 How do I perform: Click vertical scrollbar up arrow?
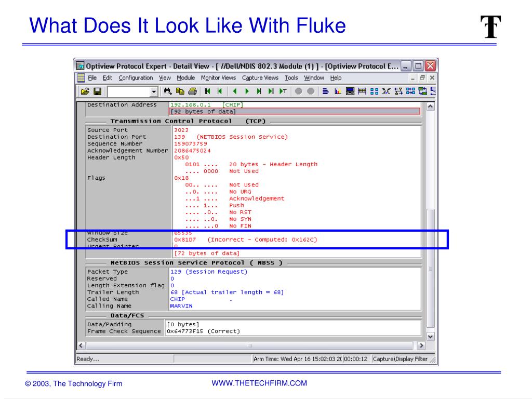click(430, 107)
